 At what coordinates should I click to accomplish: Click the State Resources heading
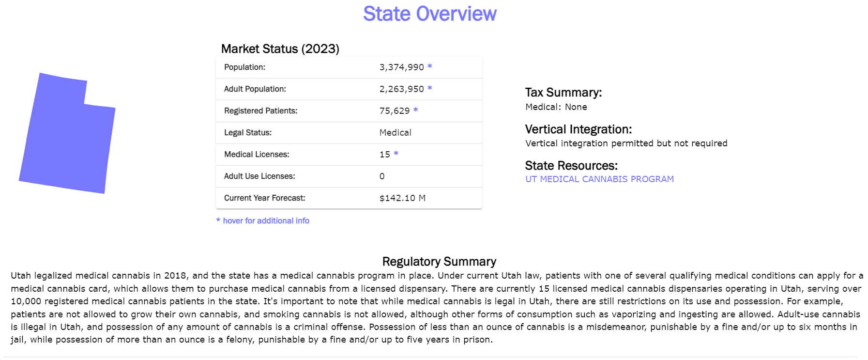click(571, 166)
